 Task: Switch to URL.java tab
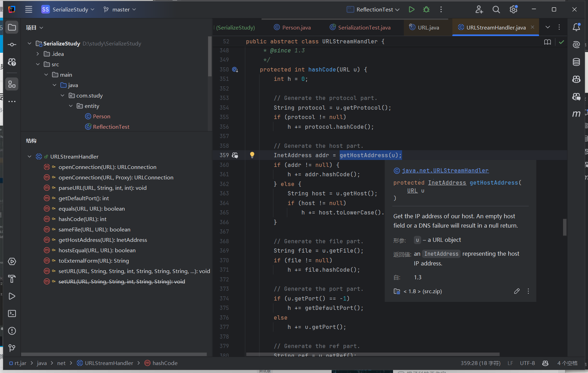(x=424, y=27)
